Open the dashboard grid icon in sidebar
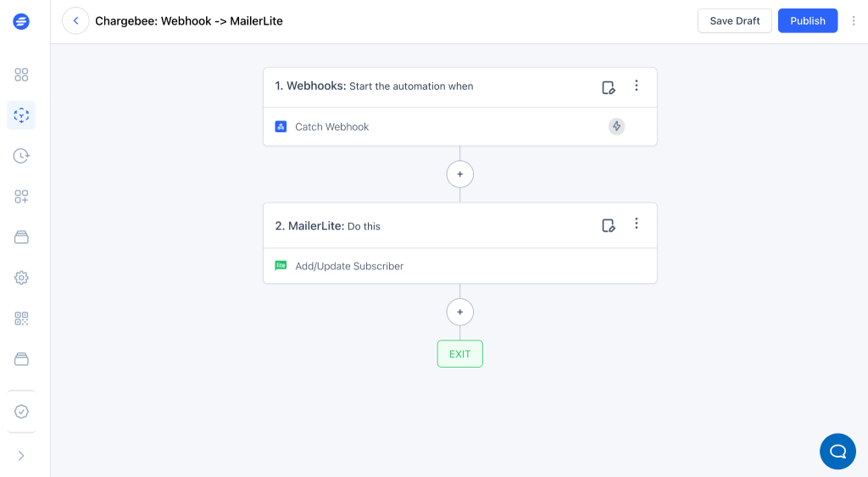The height and width of the screenshot is (477, 868). click(x=21, y=75)
